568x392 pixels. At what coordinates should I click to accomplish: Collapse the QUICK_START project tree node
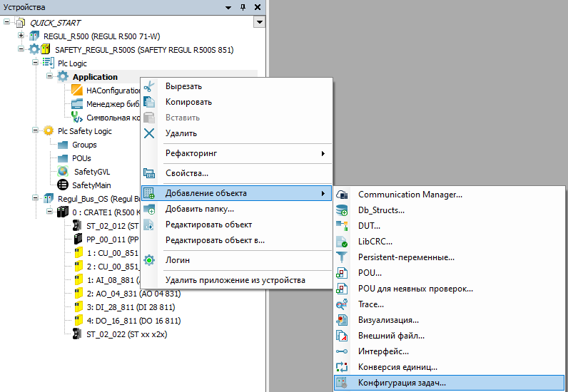[8, 22]
